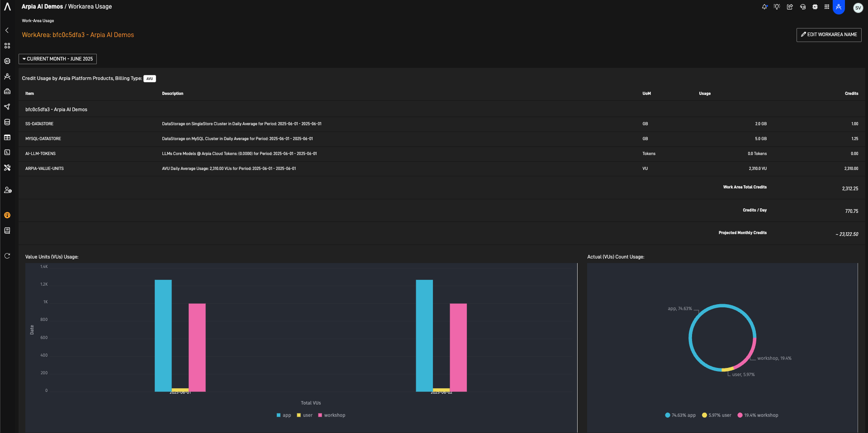Click the Description column header

(172, 94)
